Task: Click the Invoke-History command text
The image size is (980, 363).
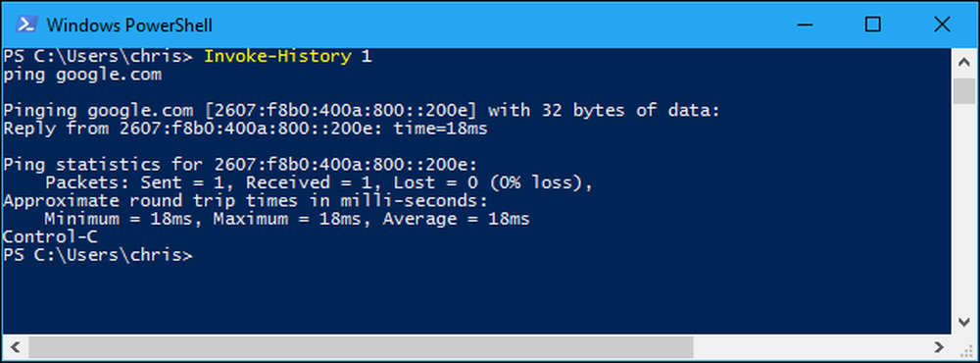Action: tap(277, 56)
